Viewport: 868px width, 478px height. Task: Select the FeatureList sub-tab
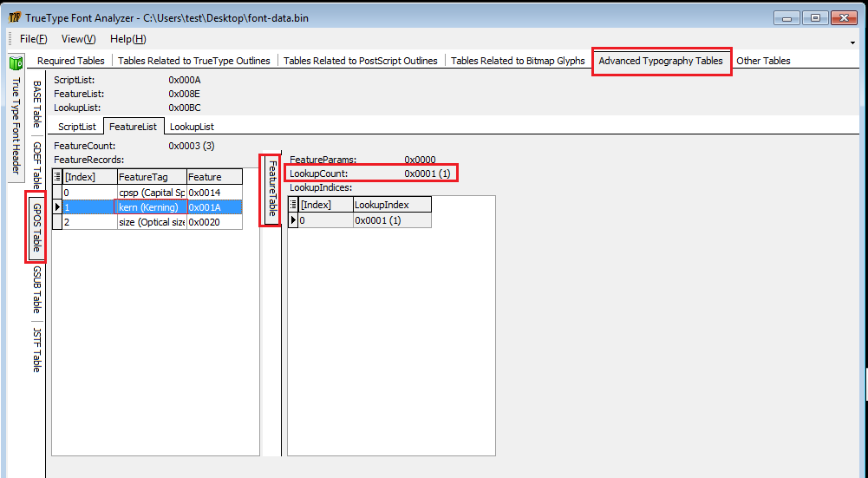[134, 127]
